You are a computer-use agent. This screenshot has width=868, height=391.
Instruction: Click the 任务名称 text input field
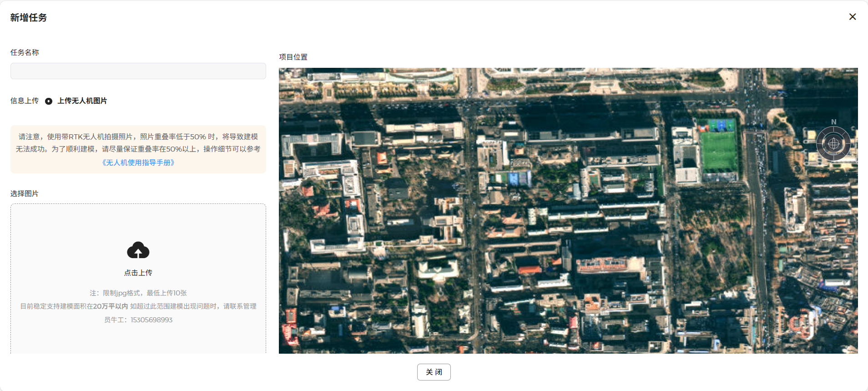(x=138, y=71)
